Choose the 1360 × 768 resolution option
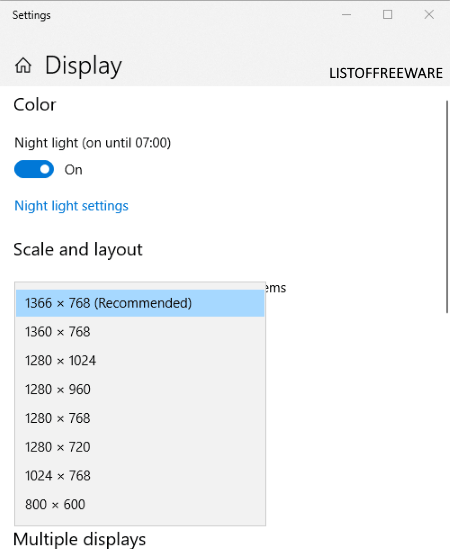450x549 pixels. tap(140, 332)
